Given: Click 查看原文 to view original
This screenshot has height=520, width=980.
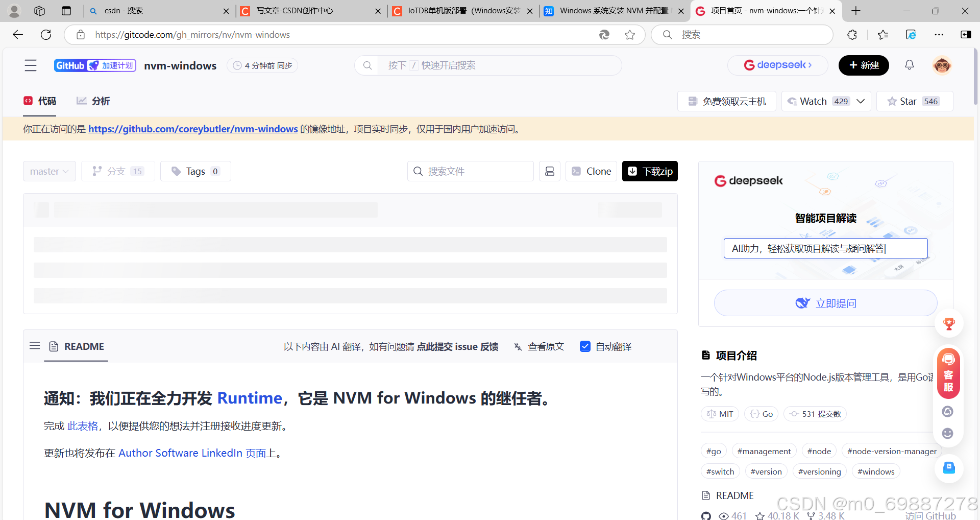Looking at the screenshot, I should (539, 346).
